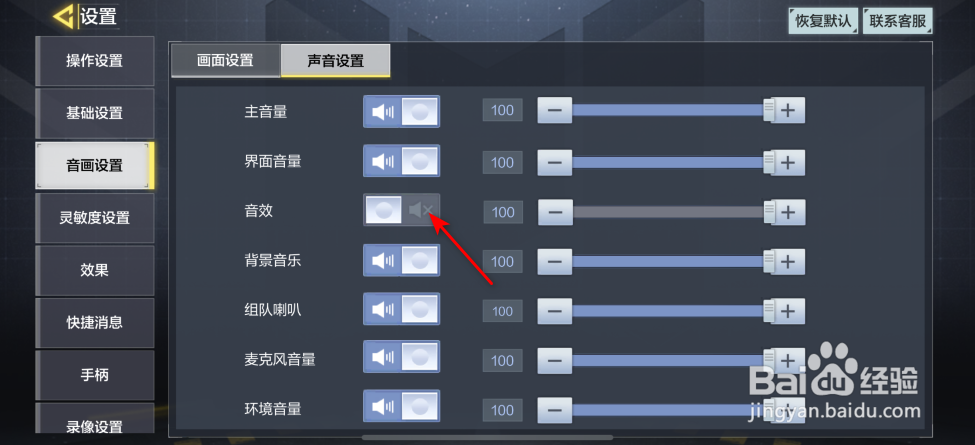Viewport: 975px width, 445px height.
Task: Open 灵敏度设置 sidebar category
Action: click(95, 218)
